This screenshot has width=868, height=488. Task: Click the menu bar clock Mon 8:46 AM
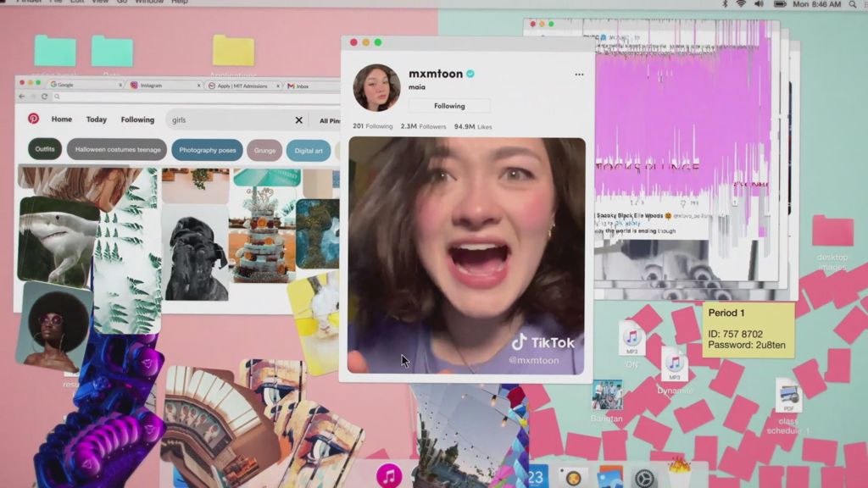pyautogui.click(x=816, y=4)
